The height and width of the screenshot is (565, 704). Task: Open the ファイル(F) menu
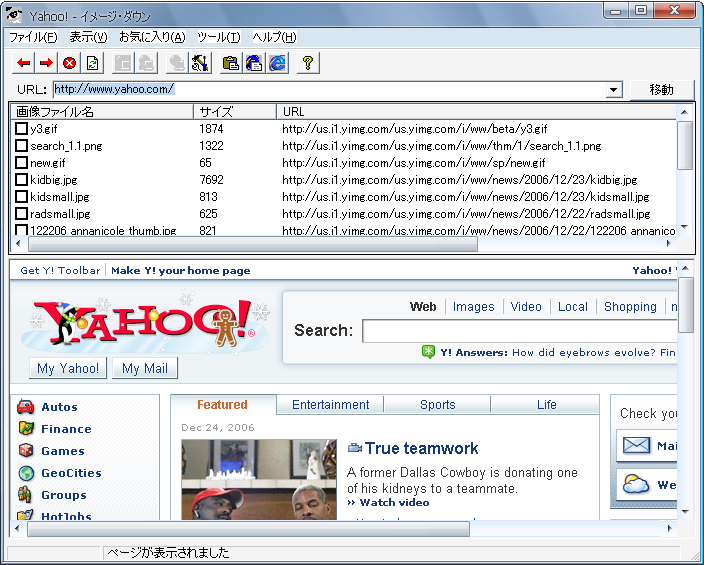(x=33, y=37)
